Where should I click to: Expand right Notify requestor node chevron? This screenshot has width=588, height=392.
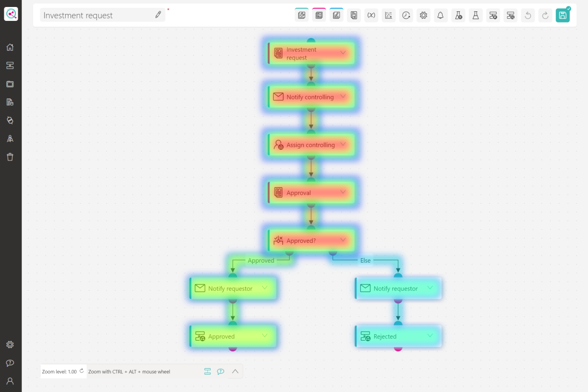click(x=430, y=288)
